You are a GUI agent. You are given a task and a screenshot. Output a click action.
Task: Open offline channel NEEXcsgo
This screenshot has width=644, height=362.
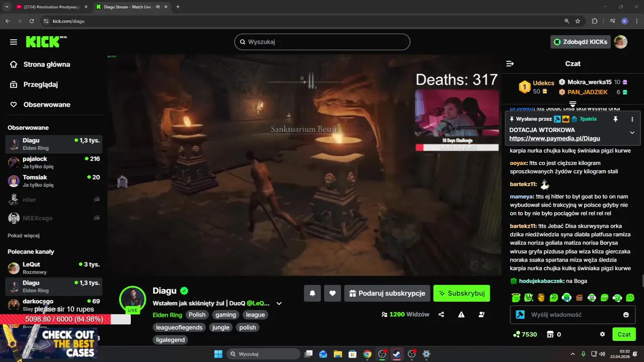54,218
